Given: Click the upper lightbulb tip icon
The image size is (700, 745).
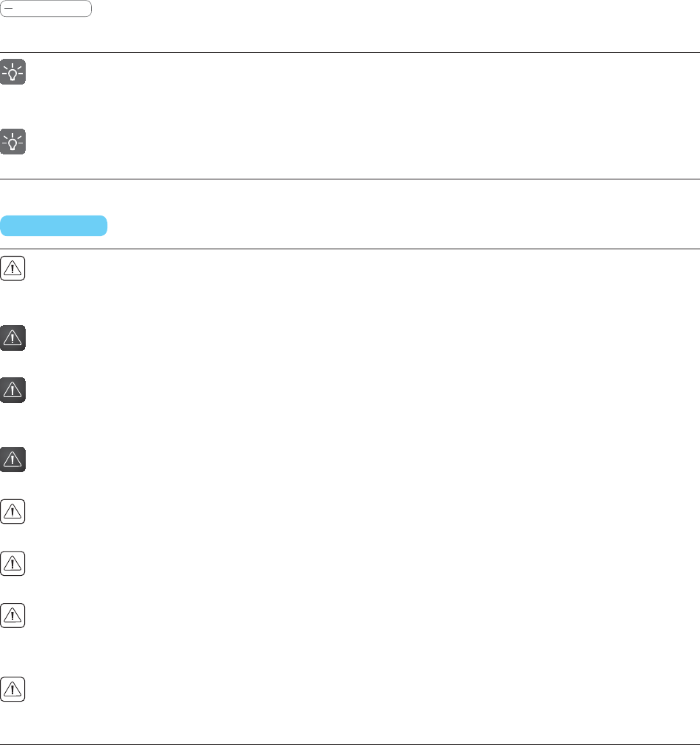Looking at the screenshot, I should point(12,72).
